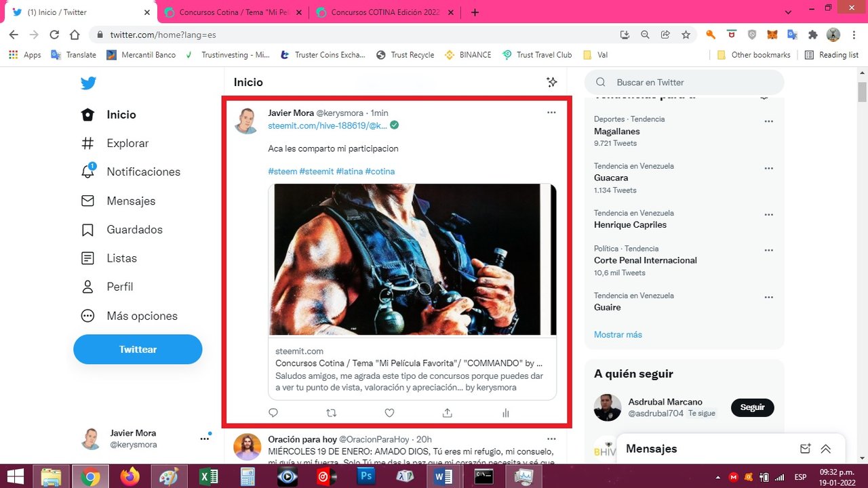This screenshot has width=868, height=488.
Task: Open Chrome three-dot menu
Action: [x=854, y=35]
